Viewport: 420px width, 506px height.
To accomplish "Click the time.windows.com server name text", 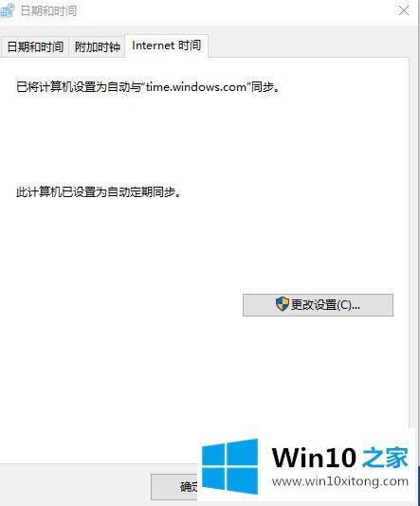I will [196, 87].
